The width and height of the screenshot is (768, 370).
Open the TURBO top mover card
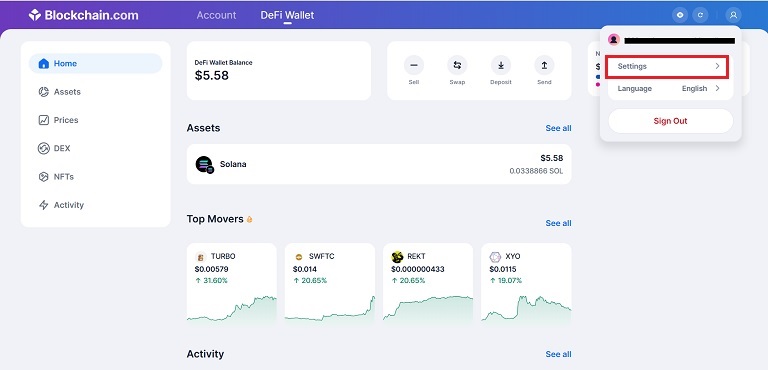pos(232,284)
